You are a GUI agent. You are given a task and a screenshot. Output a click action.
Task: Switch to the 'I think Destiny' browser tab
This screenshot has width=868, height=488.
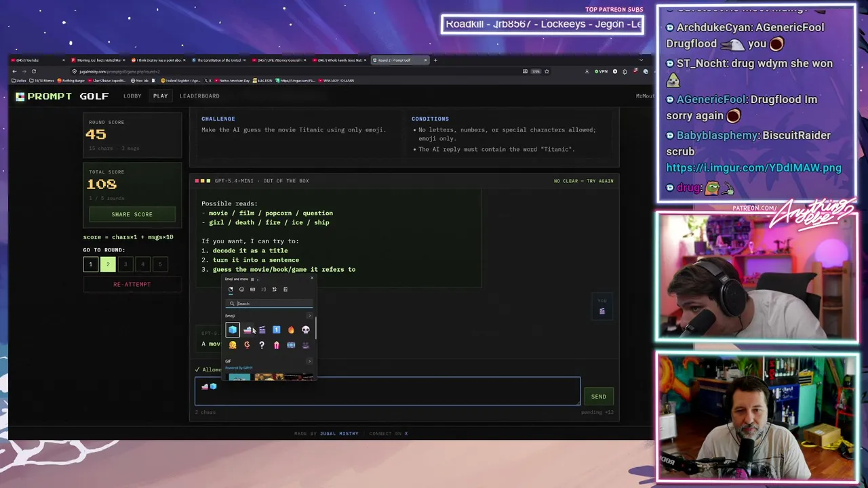tap(158, 60)
